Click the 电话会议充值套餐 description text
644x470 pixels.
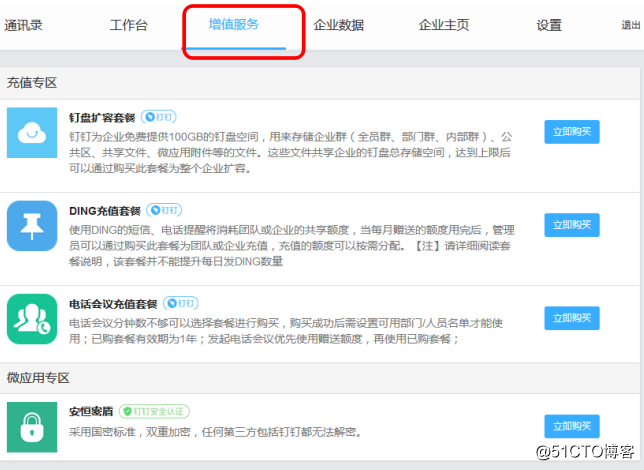click(x=286, y=331)
